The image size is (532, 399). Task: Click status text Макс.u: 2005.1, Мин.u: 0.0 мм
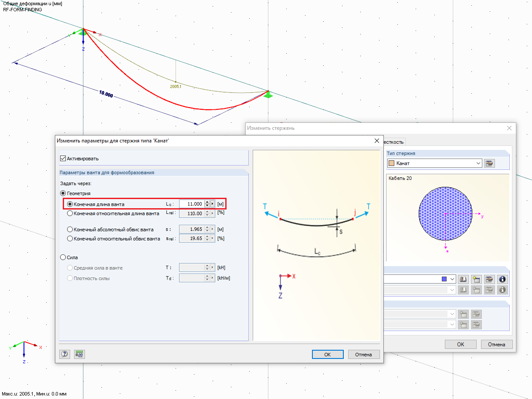(34, 394)
